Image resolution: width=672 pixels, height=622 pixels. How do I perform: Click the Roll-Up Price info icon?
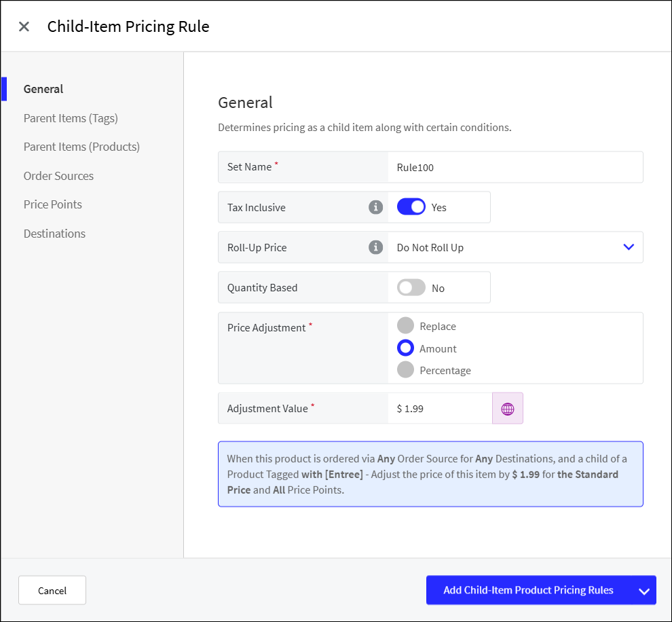[376, 247]
